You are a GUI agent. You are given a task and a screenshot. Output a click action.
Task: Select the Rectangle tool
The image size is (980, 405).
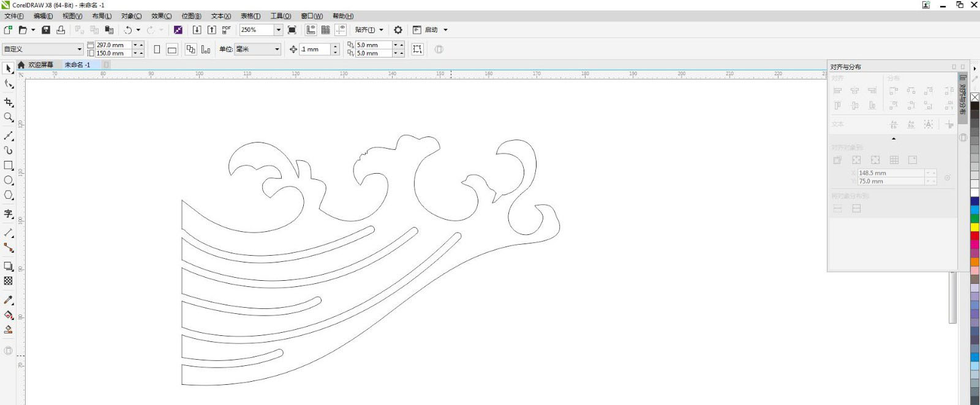(9, 165)
